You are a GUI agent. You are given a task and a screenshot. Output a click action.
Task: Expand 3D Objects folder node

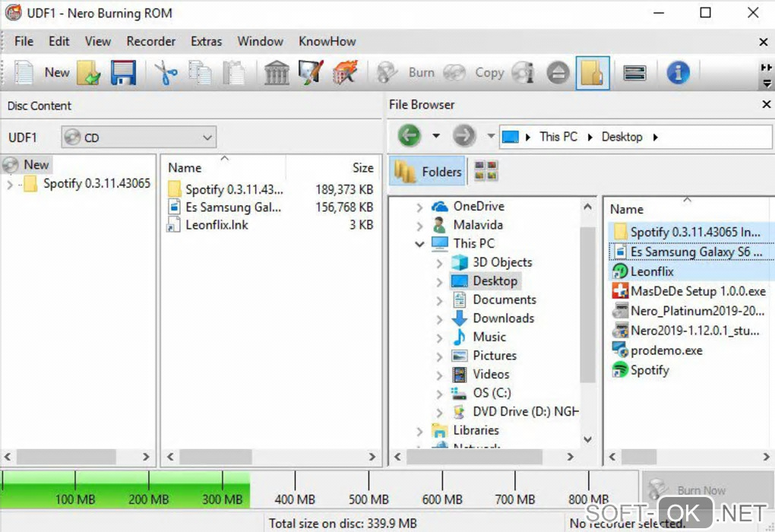(439, 263)
